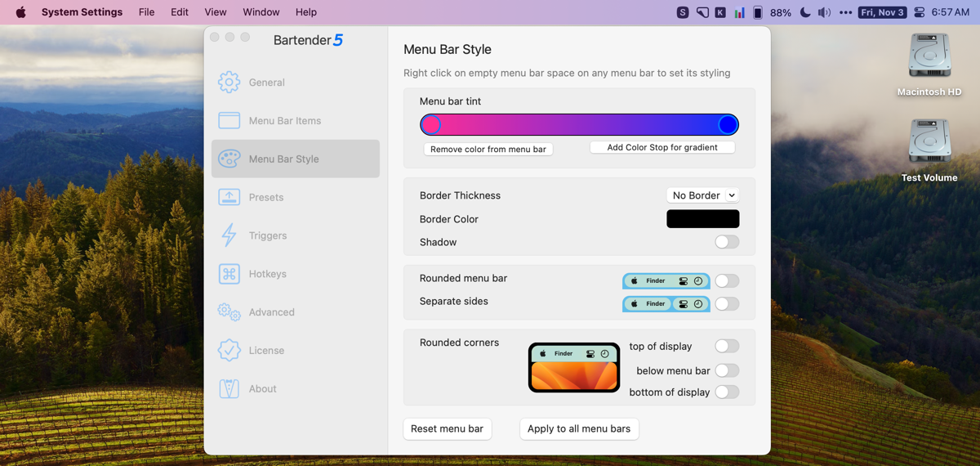Expand the Border Thickness dropdown
Screen dimensions: 980x466
[x=702, y=195]
